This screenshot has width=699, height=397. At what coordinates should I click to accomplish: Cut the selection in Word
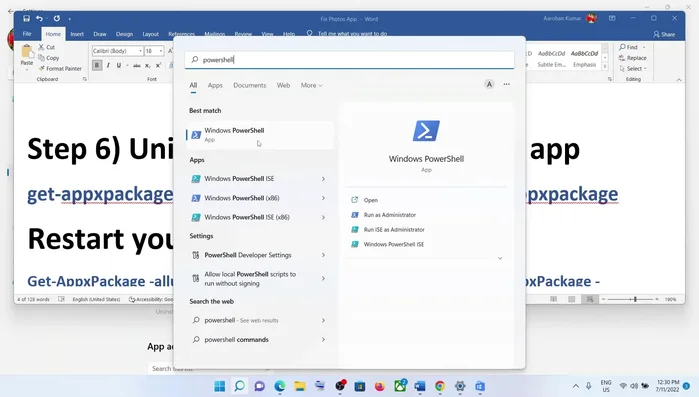[46, 47]
